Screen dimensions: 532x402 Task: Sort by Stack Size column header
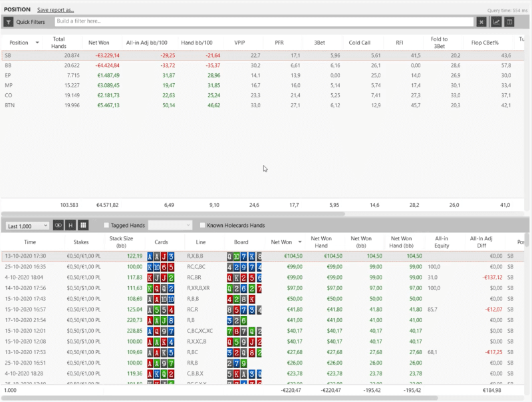click(x=121, y=242)
